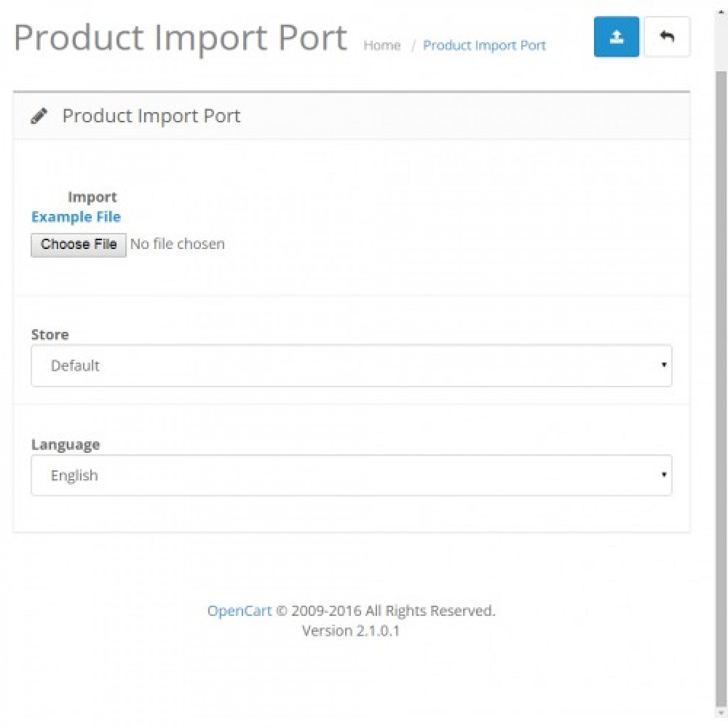Viewport: 728px width, 728px height.
Task: Open the Store select box showing Default
Action: (x=350, y=365)
